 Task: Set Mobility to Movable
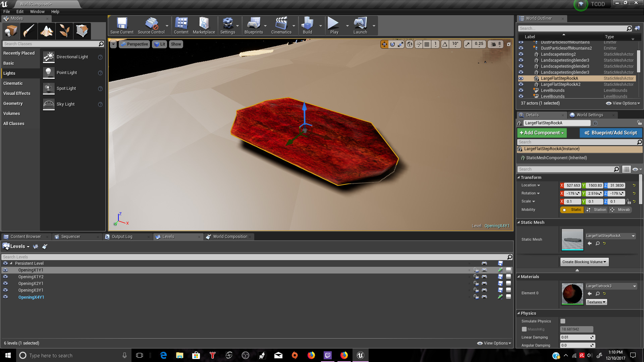coord(620,209)
